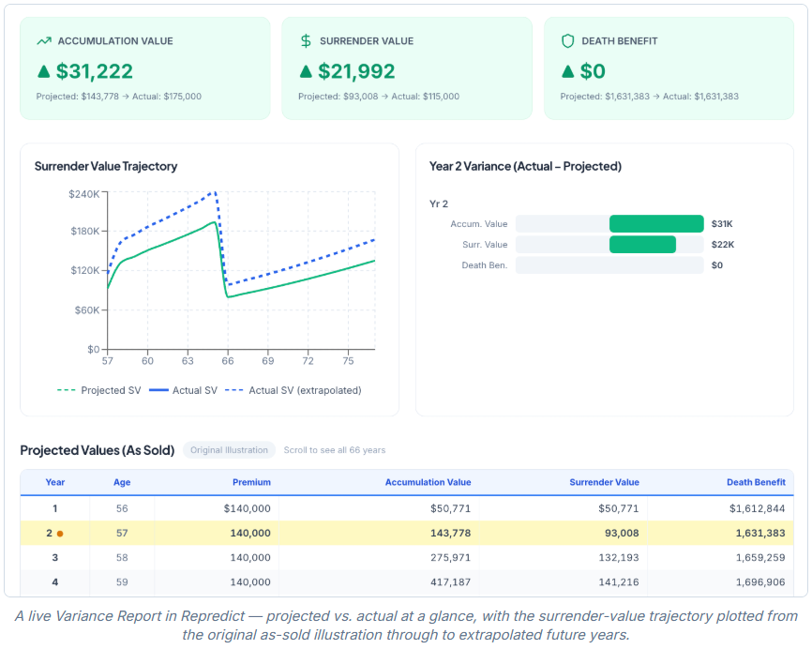The width and height of the screenshot is (812, 649).
Task: Click 1,631,383 in the highlighted table row
Action: 760,533
